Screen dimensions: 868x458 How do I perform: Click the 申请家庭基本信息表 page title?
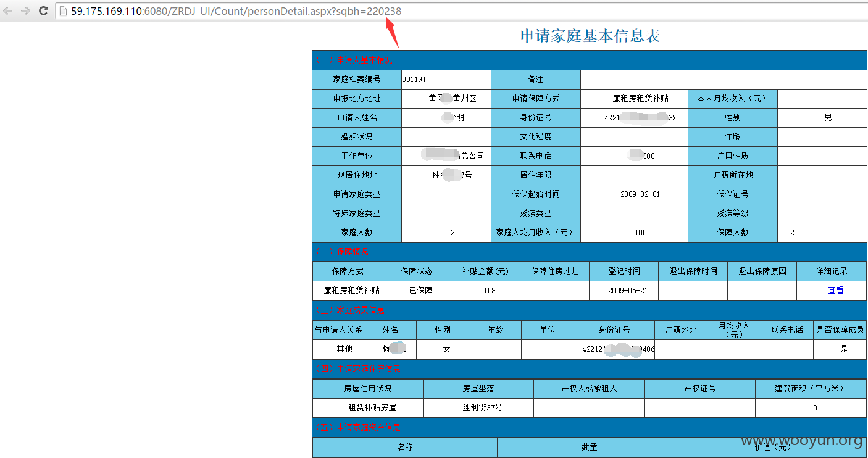click(590, 36)
